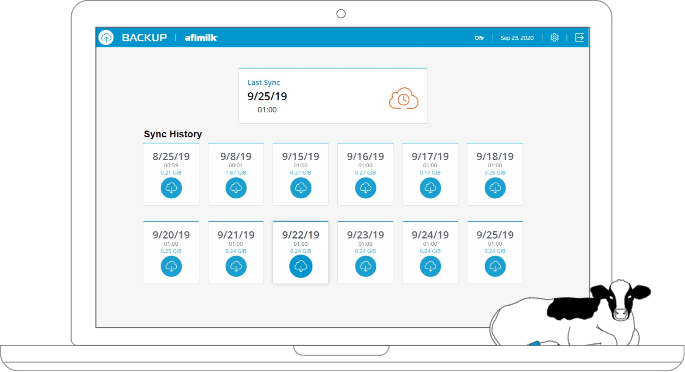Download the 8/25/19 backup
685x372 pixels.
tap(171, 188)
